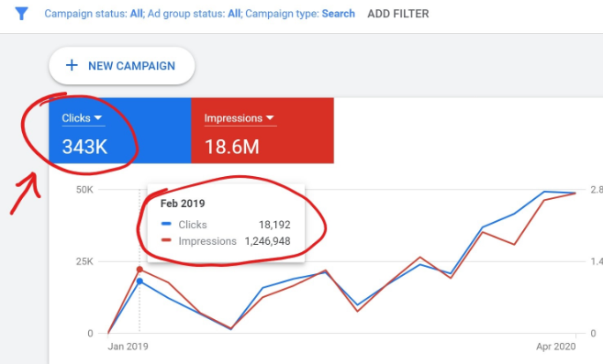Edit the Ad group status: All filter
This screenshot has height=364, width=603.
click(195, 14)
